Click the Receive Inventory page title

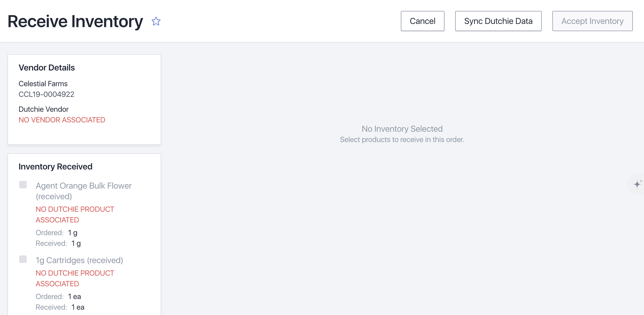[75, 21]
